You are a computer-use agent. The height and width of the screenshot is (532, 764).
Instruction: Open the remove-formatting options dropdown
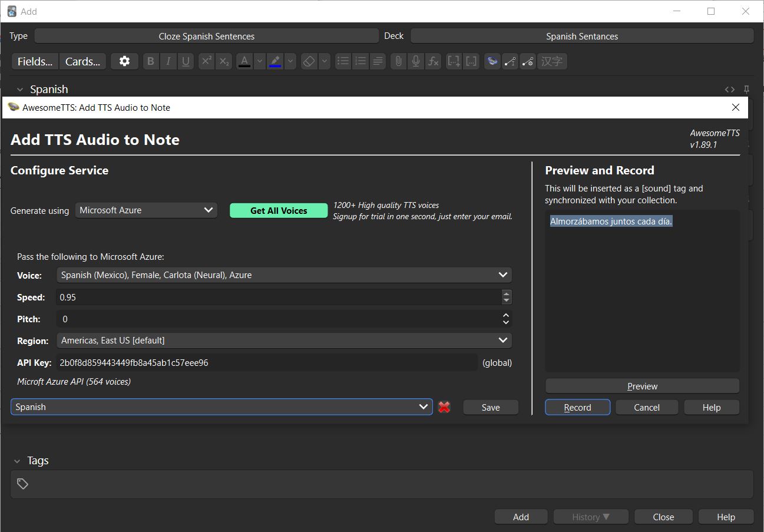coord(324,61)
